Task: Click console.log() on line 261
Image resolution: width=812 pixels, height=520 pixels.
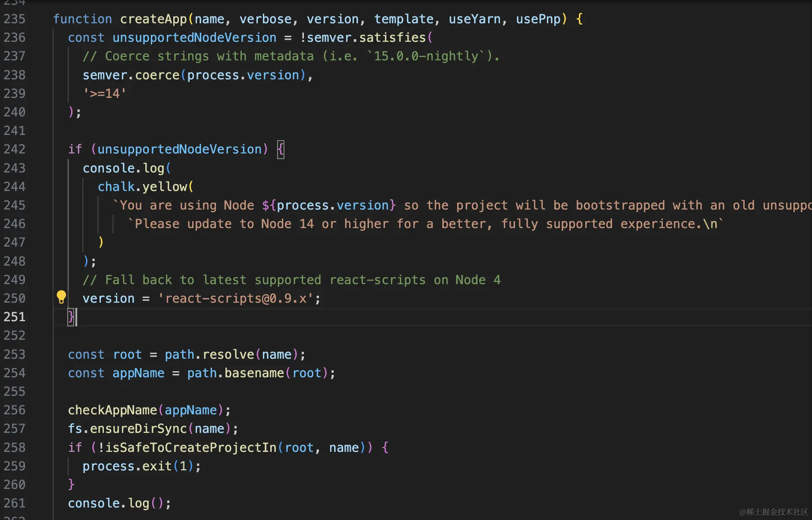Action: click(x=116, y=503)
